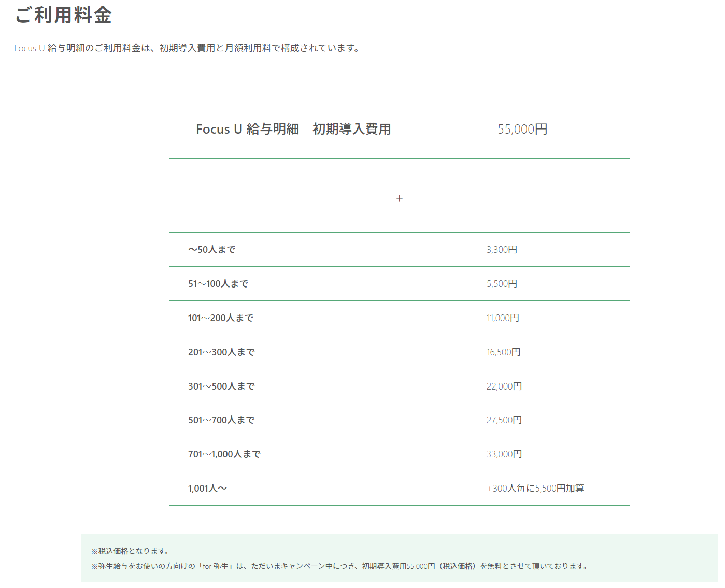Select the 51～100人まで row label
Image resolution: width=725 pixels, height=588 pixels.
[x=218, y=284]
